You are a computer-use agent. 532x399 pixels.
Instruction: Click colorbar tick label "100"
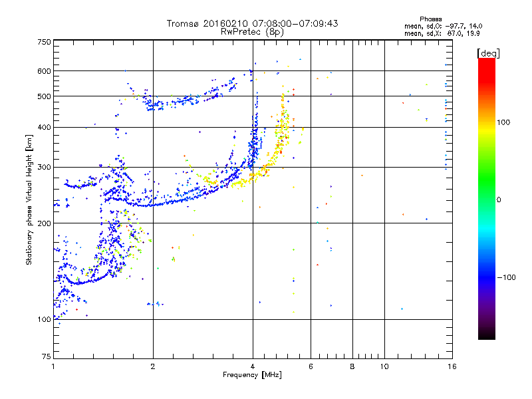tap(503, 122)
